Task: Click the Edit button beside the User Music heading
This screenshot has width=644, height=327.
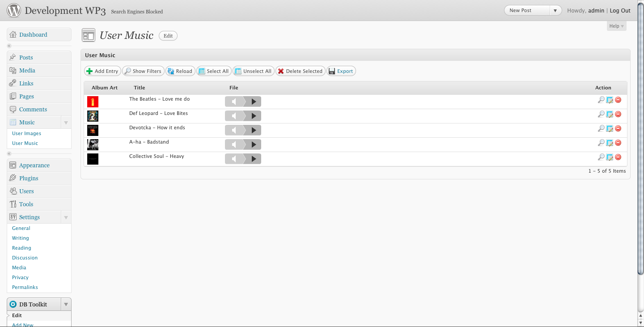Action: click(168, 36)
